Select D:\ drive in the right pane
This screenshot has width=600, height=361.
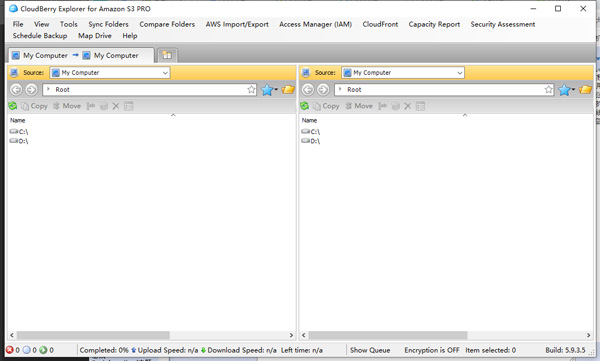[311, 141]
